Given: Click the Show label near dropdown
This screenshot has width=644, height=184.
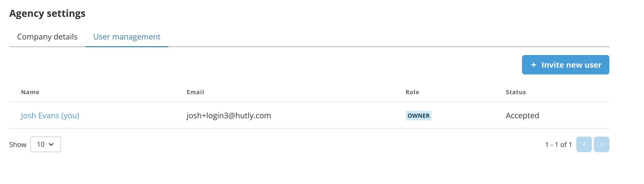Looking at the screenshot, I should pyautogui.click(x=18, y=145).
